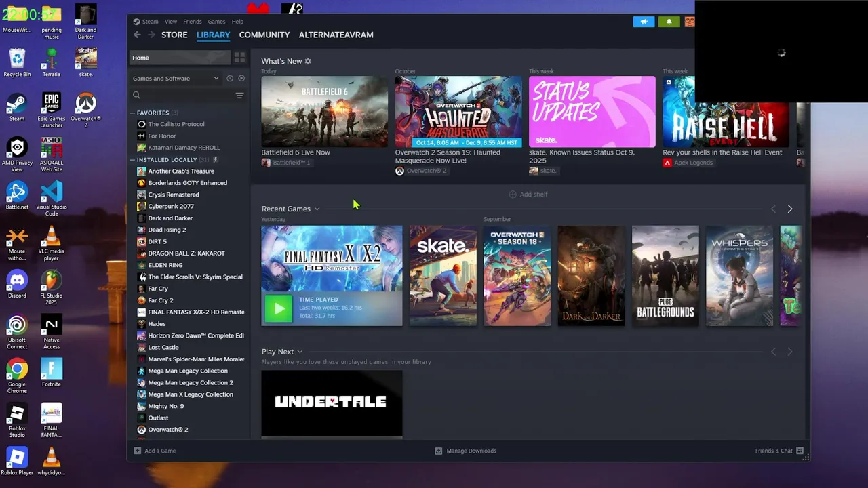Open PUBG Battlegrounds recent game cover
Image resolution: width=868 pixels, height=488 pixels.
coord(665,276)
